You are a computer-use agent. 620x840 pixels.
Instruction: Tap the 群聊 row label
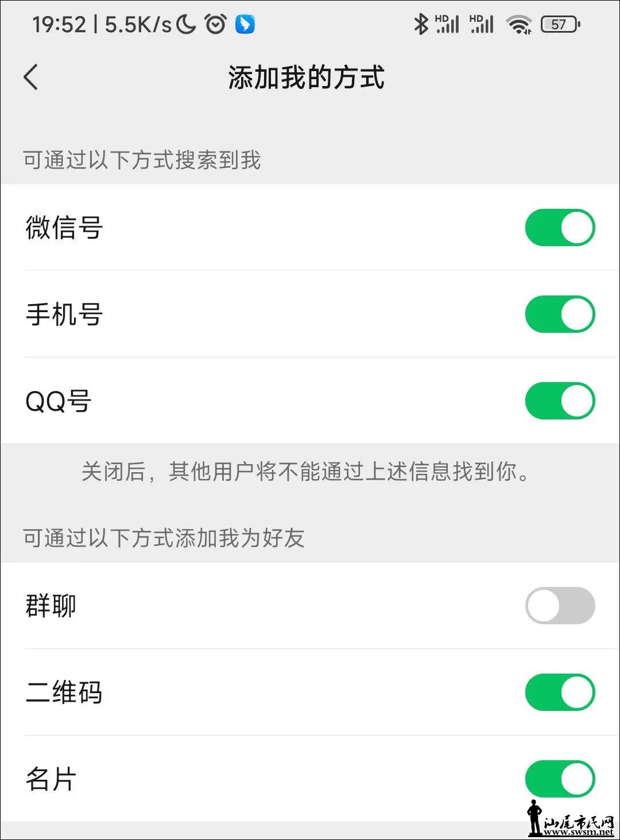(x=51, y=605)
